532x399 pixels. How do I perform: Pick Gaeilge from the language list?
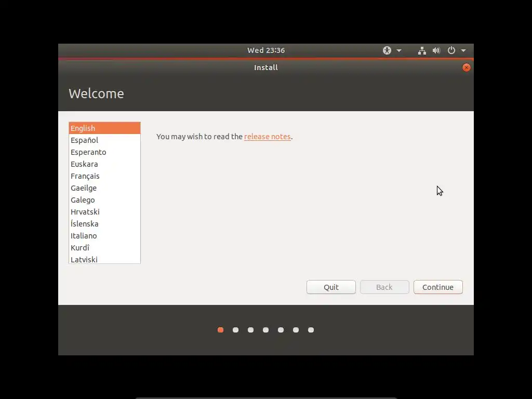104,188
